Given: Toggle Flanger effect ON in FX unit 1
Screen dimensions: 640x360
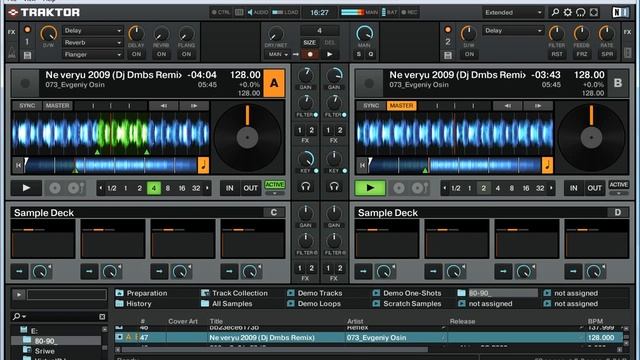Looking at the screenshot, I should 187,54.
